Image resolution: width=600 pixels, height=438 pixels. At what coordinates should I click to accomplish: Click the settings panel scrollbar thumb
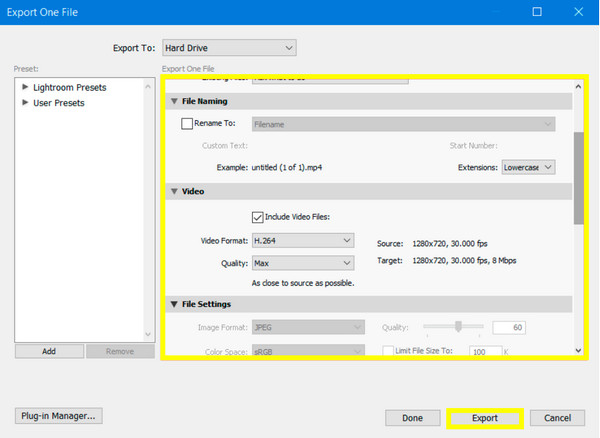(579, 178)
